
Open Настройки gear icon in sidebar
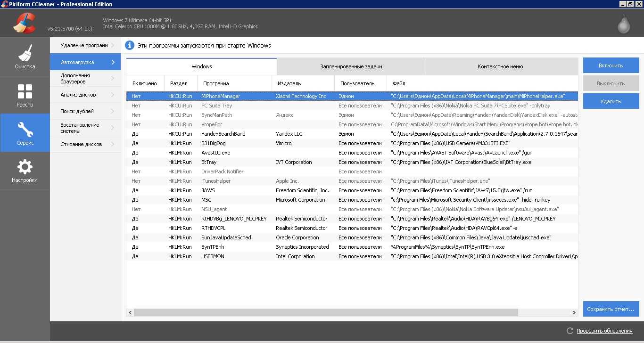[x=25, y=167]
